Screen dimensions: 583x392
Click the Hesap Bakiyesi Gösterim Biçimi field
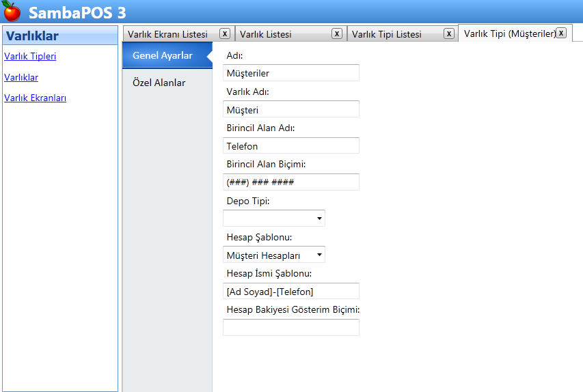click(x=290, y=328)
